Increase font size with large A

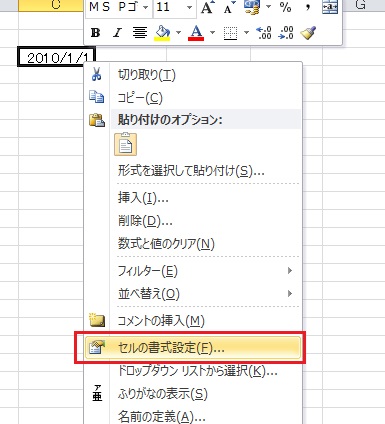click(x=207, y=7)
